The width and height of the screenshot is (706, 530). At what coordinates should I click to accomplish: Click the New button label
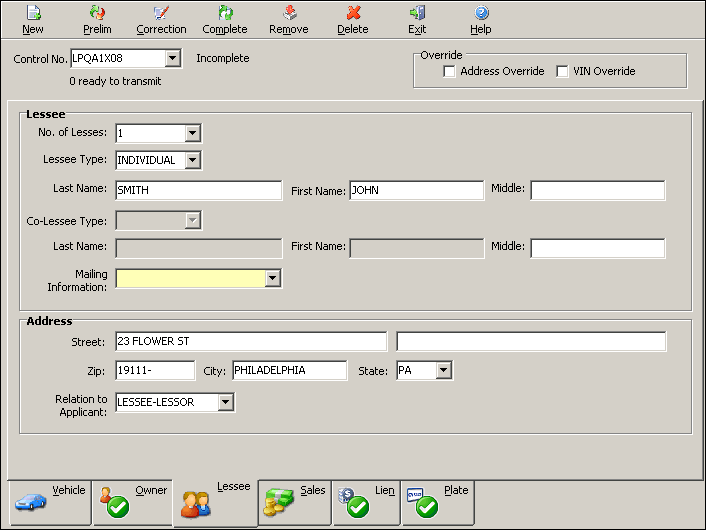point(33,29)
